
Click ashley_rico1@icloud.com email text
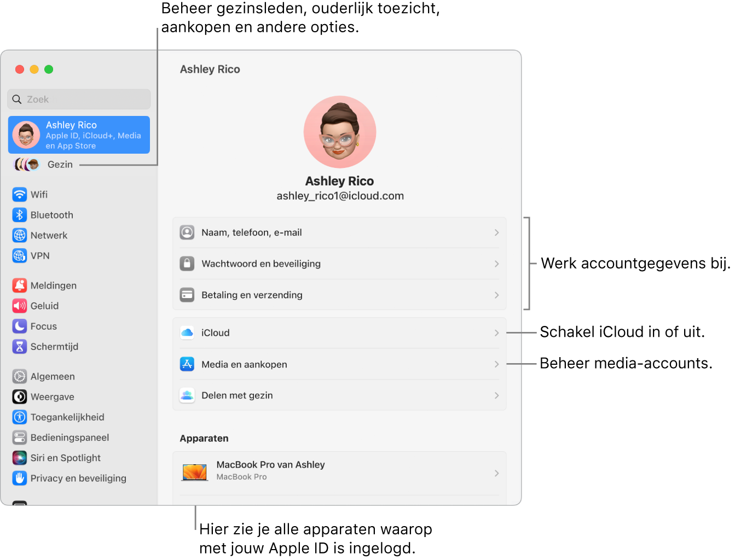340,196
